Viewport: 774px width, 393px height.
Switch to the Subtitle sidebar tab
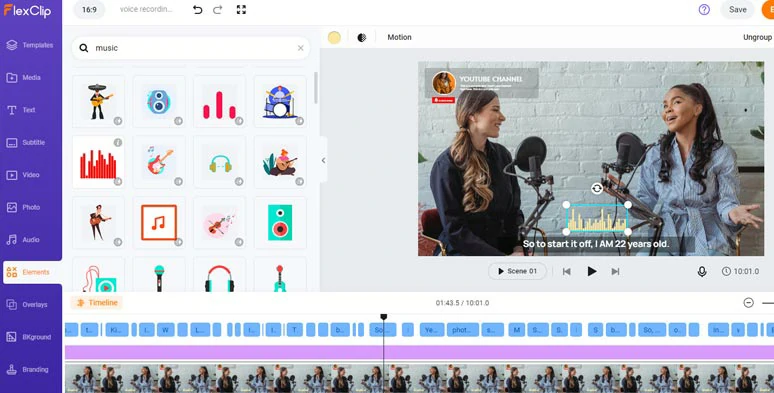click(x=31, y=143)
